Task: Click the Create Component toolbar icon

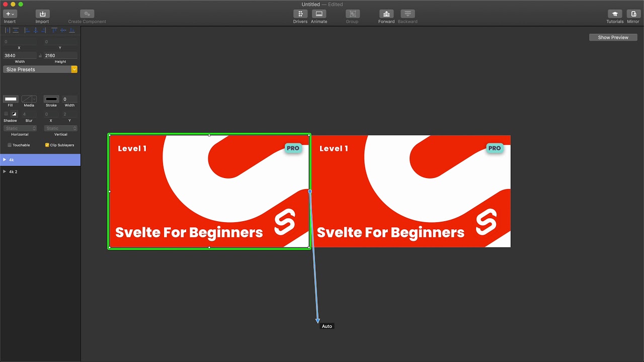Action: point(87,14)
